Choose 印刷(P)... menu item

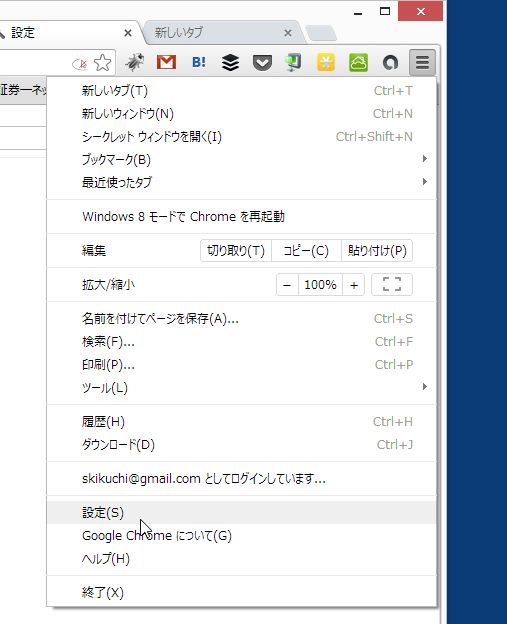click(x=242, y=365)
